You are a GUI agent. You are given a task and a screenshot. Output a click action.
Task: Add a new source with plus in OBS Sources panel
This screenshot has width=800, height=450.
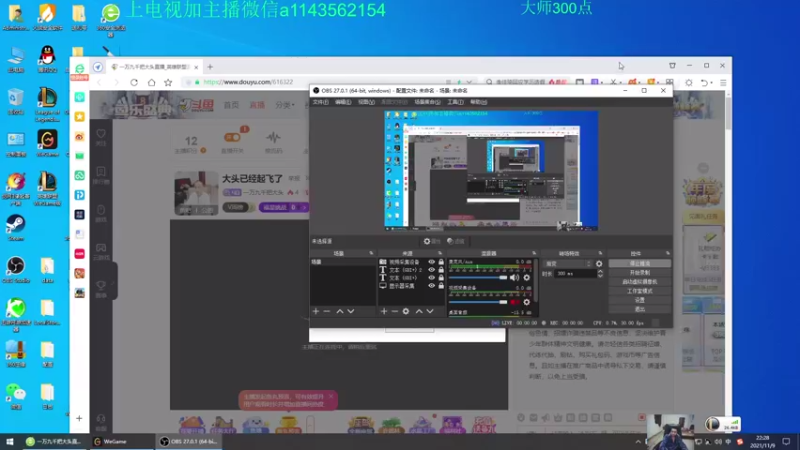point(384,311)
